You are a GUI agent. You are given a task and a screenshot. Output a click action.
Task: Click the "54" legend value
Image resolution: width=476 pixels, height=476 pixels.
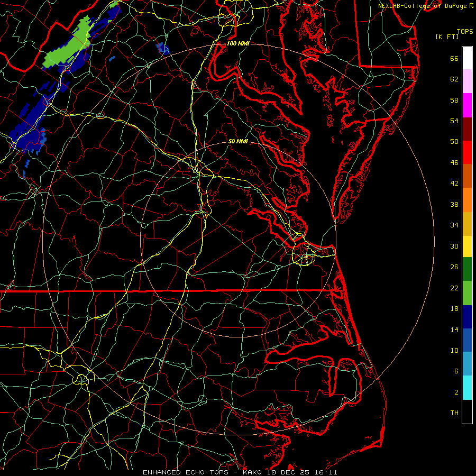[x=454, y=121]
